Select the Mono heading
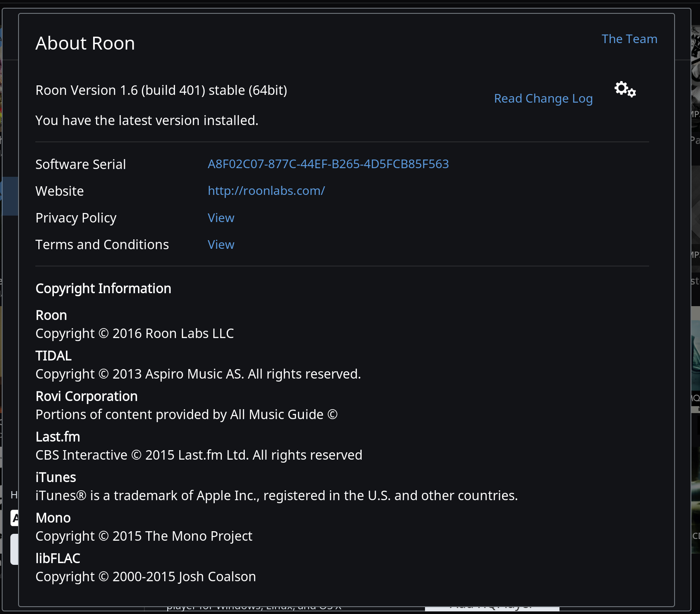The image size is (700, 614). (x=53, y=518)
